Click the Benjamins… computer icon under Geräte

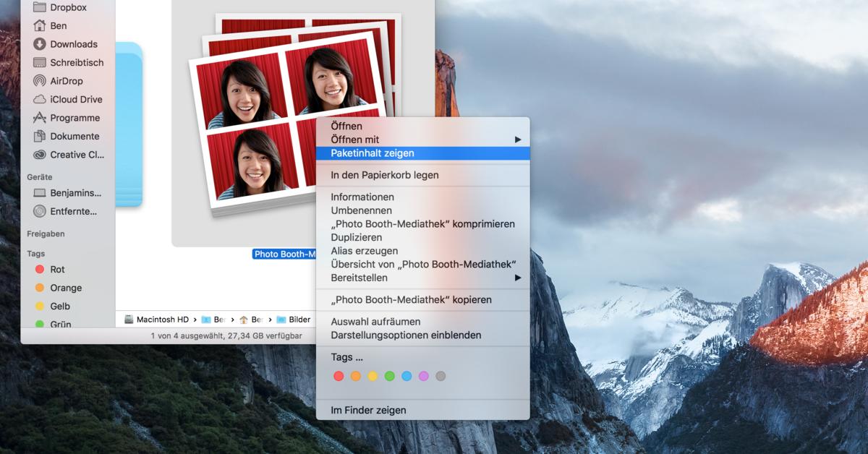click(x=39, y=193)
